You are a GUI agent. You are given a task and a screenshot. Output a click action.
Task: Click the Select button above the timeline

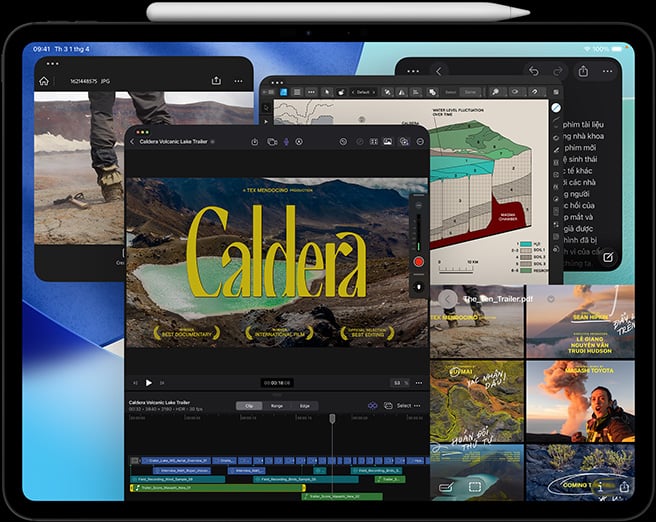pos(403,405)
